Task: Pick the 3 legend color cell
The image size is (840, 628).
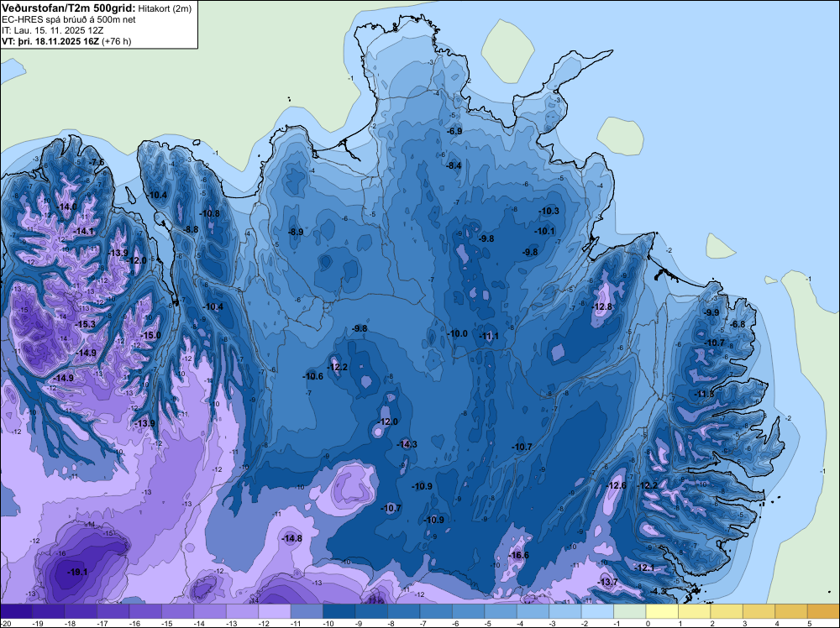Action: pyautogui.click(x=759, y=611)
